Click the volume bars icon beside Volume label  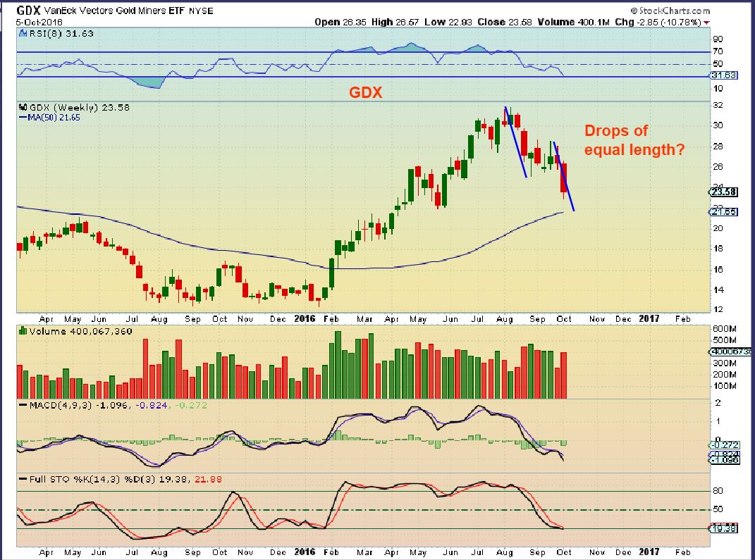click(x=23, y=331)
